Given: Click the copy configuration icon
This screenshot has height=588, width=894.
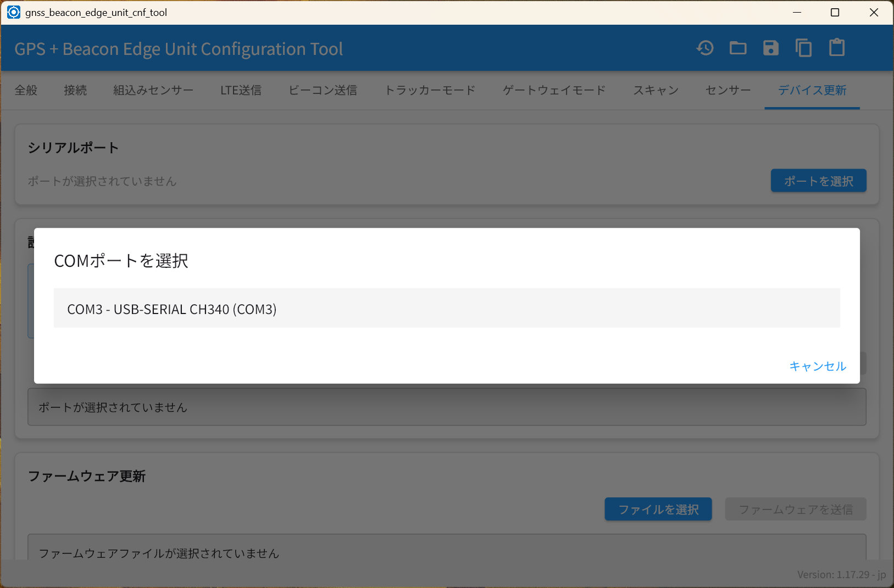Looking at the screenshot, I should tap(804, 48).
